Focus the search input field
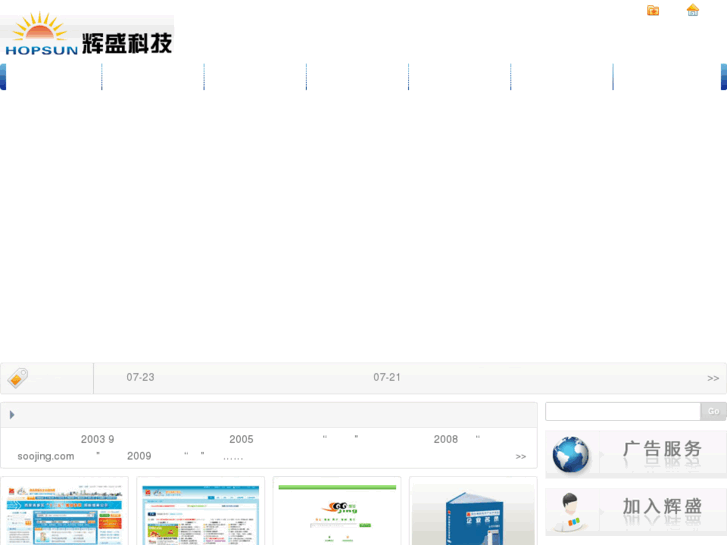727x545 pixels. (x=623, y=411)
